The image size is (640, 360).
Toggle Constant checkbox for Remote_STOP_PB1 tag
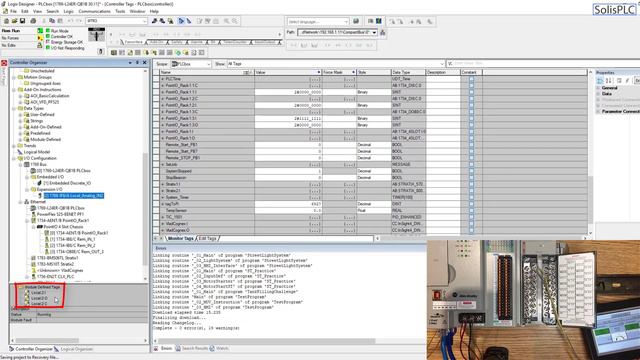tap(471, 158)
